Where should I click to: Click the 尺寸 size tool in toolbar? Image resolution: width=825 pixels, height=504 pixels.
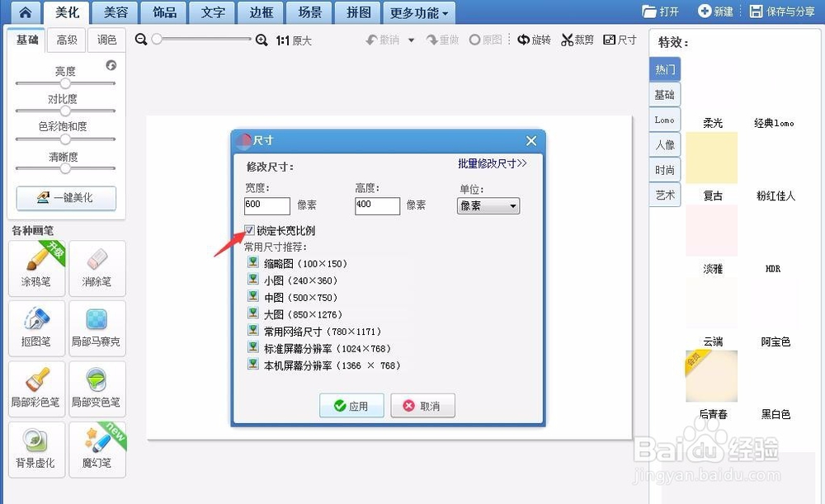620,40
